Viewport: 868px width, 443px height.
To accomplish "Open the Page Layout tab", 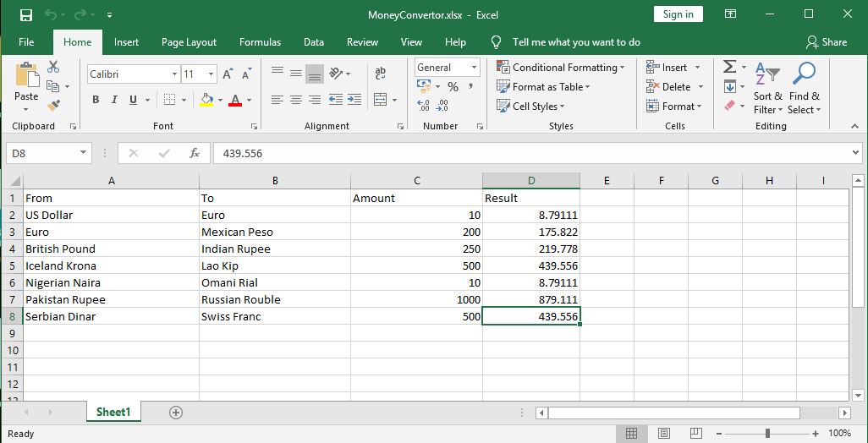I will [189, 42].
